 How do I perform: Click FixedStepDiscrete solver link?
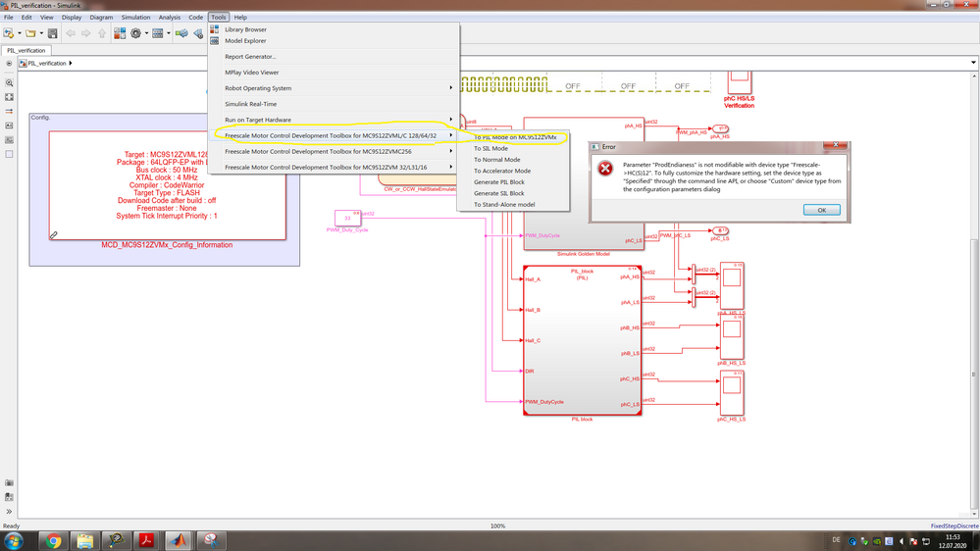954,526
